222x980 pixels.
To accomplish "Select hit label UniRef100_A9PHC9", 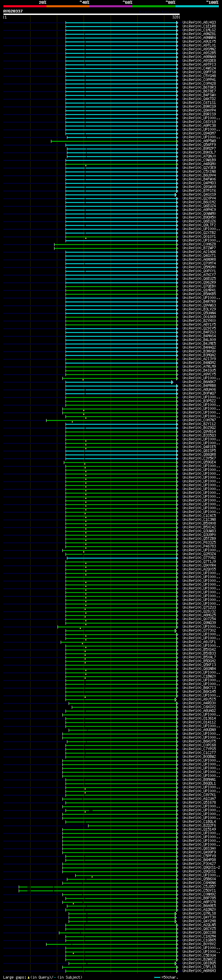I will (199, 210).
